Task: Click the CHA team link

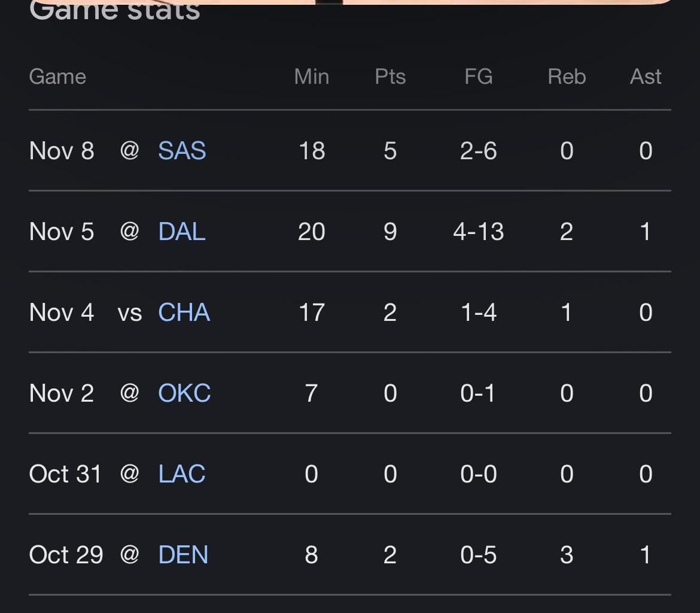Action: tap(184, 312)
